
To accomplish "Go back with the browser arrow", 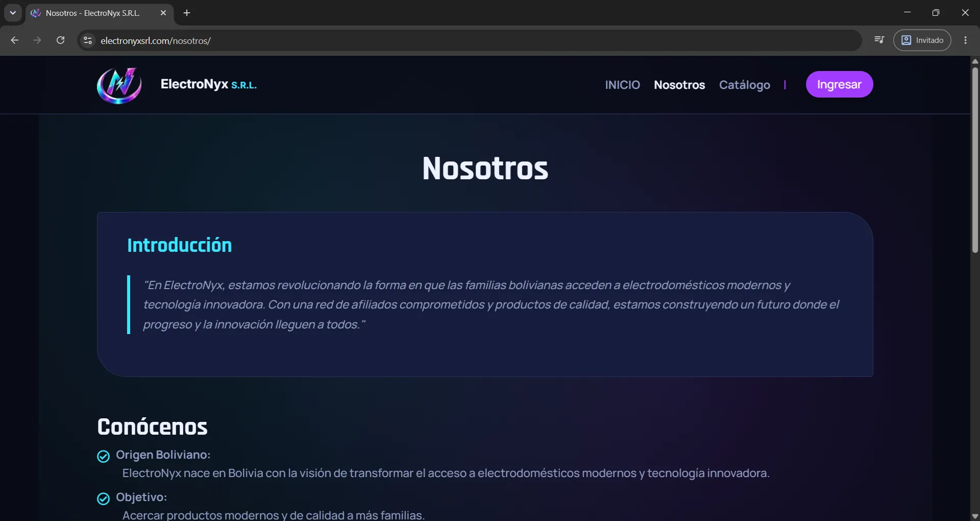I will tap(15, 40).
